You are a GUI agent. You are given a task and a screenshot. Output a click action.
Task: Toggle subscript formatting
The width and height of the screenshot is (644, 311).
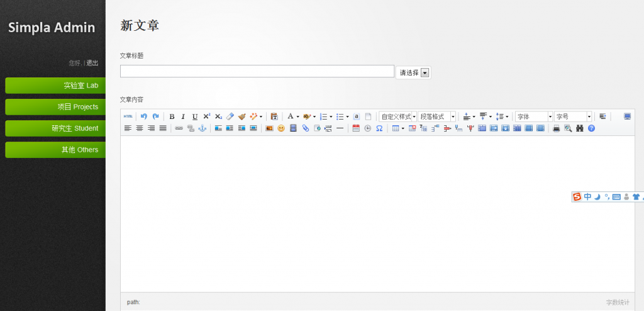pos(218,117)
